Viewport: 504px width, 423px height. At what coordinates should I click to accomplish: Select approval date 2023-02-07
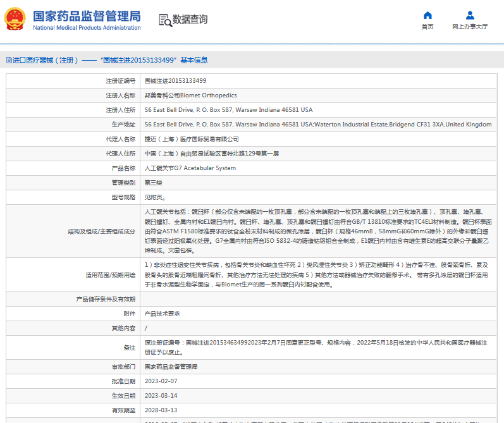pyautogui.click(x=161, y=381)
